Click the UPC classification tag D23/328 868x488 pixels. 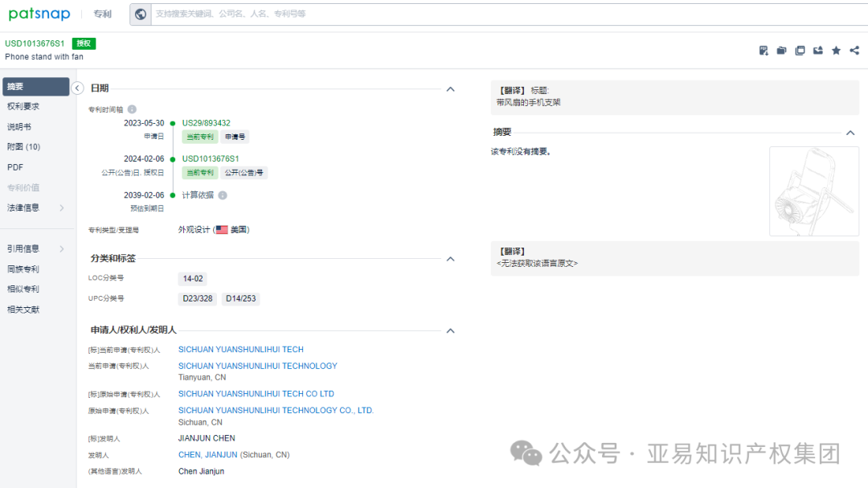pyautogui.click(x=198, y=298)
